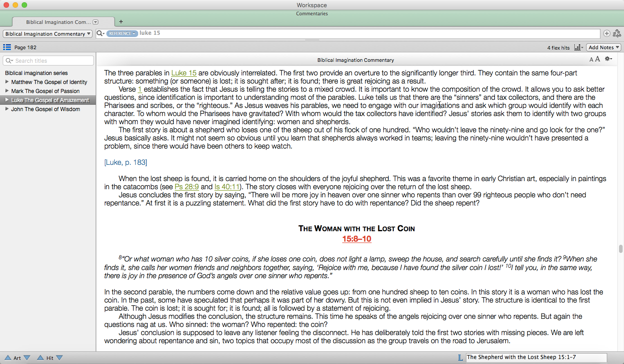Click the [Luke, p. 183] page marker
624x364 pixels.
(x=126, y=163)
